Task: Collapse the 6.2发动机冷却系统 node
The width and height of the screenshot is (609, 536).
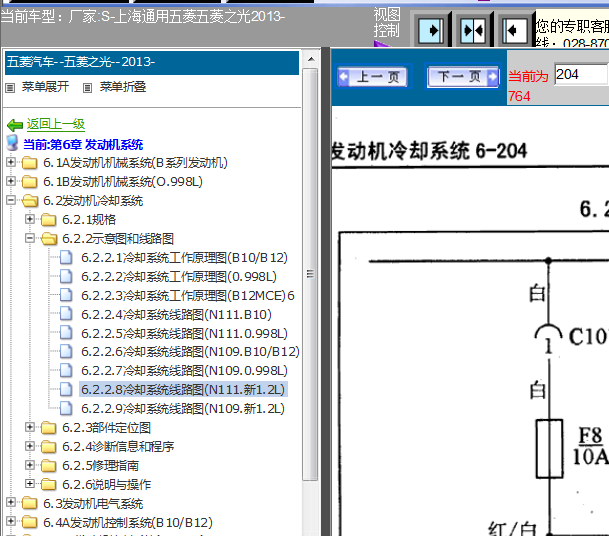Action: [11, 200]
